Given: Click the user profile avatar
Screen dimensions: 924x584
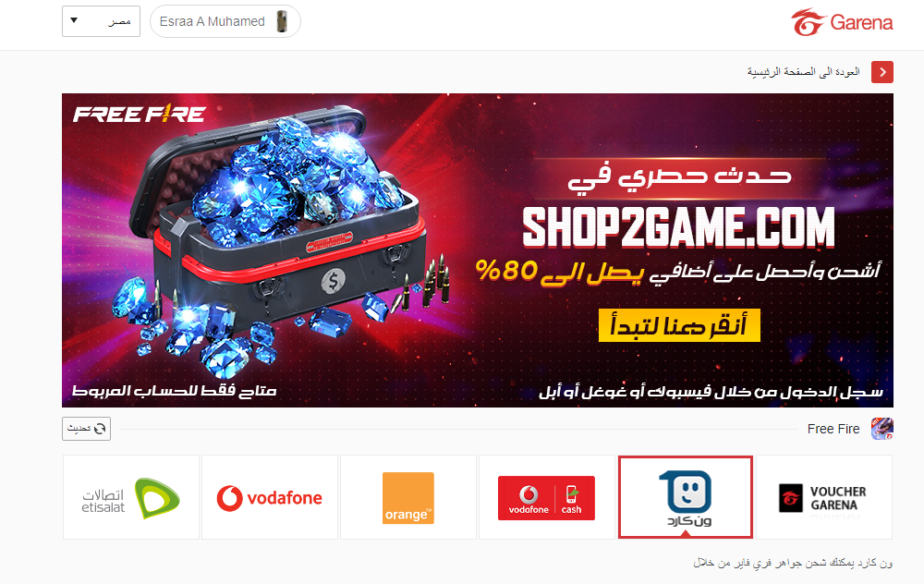Looking at the screenshot, I should 282,22.
